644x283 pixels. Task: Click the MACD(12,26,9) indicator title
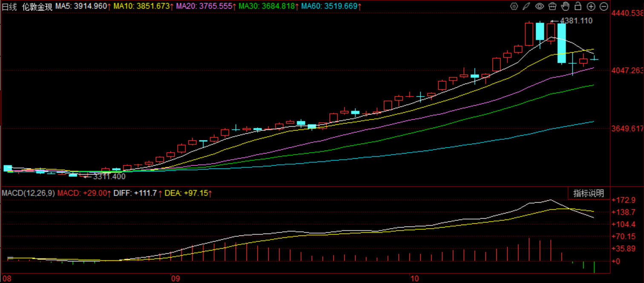tap(28, 193)
